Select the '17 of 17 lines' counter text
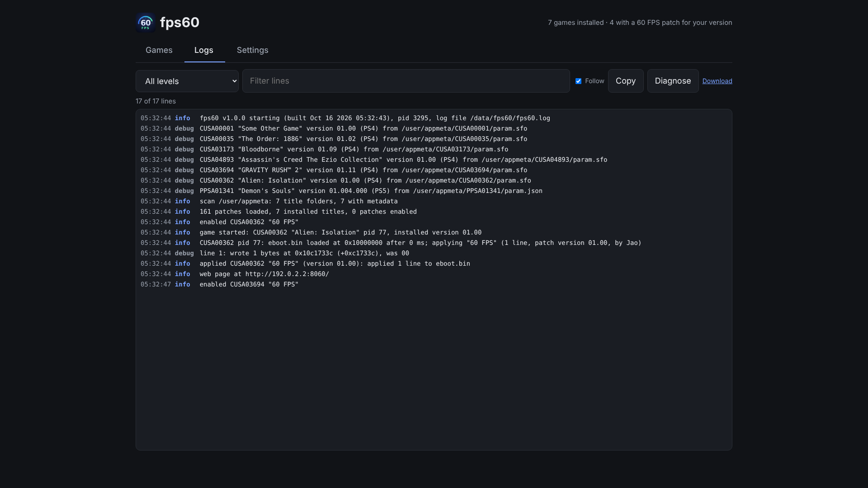868x488 pixels. [156, 101]
